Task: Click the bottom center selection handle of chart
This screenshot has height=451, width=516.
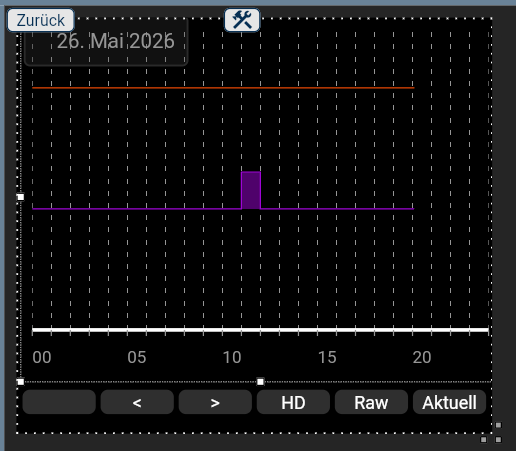Action: click(260, 381)
